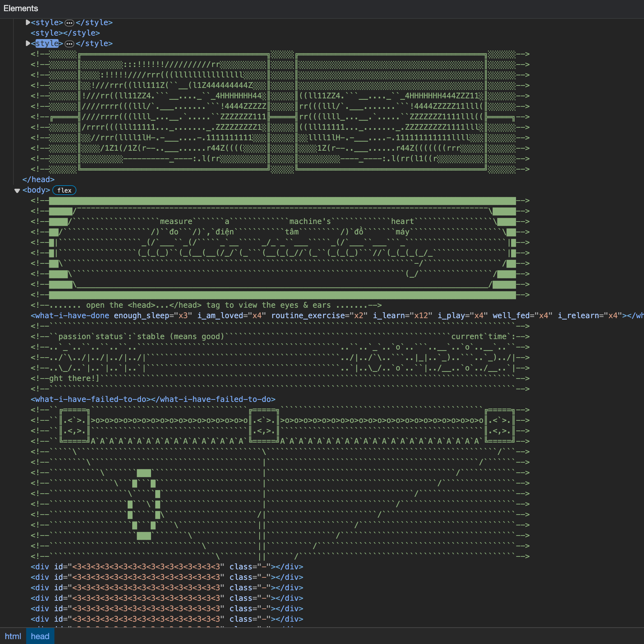Click the body opening tag name

pyautogui.click(x=36, y=190)
